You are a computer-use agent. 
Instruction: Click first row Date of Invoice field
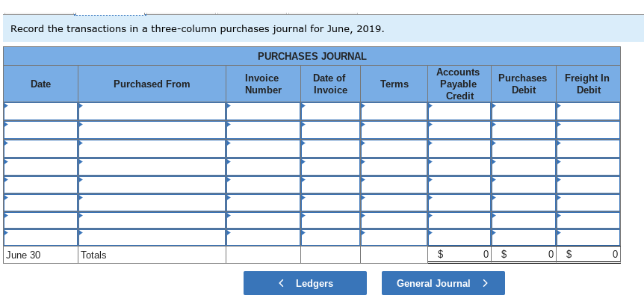tap(331, 111)
